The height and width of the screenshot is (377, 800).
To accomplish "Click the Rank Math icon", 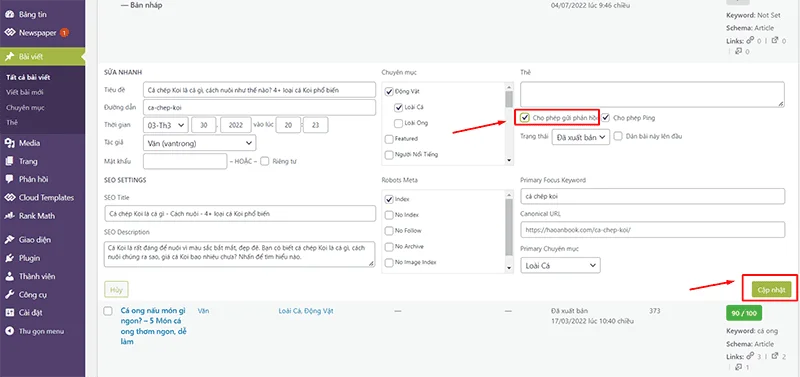I will coord(9,216).
